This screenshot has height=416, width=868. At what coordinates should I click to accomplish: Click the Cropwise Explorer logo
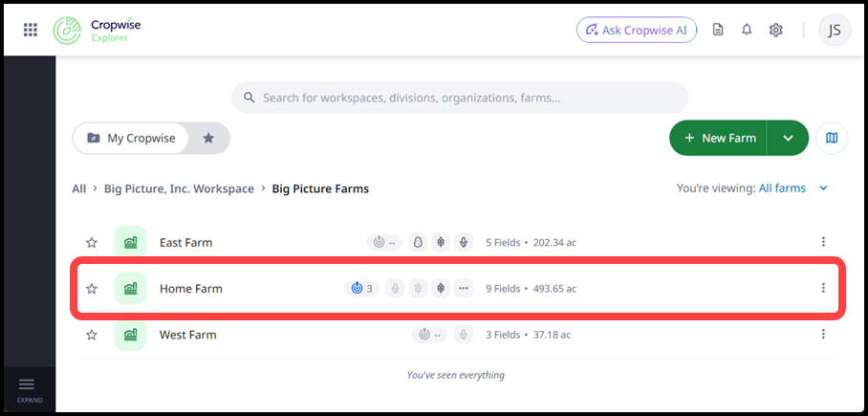(x=97, y=30)
